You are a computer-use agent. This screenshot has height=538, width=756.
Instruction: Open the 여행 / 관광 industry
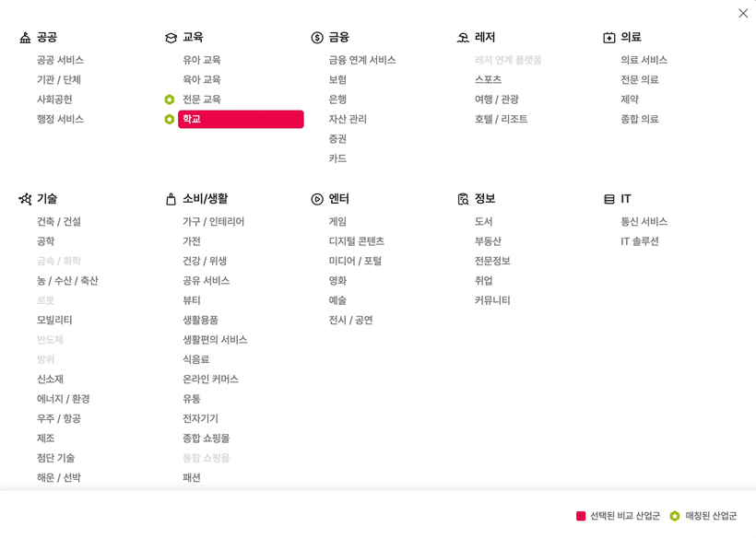pos(496,99)
